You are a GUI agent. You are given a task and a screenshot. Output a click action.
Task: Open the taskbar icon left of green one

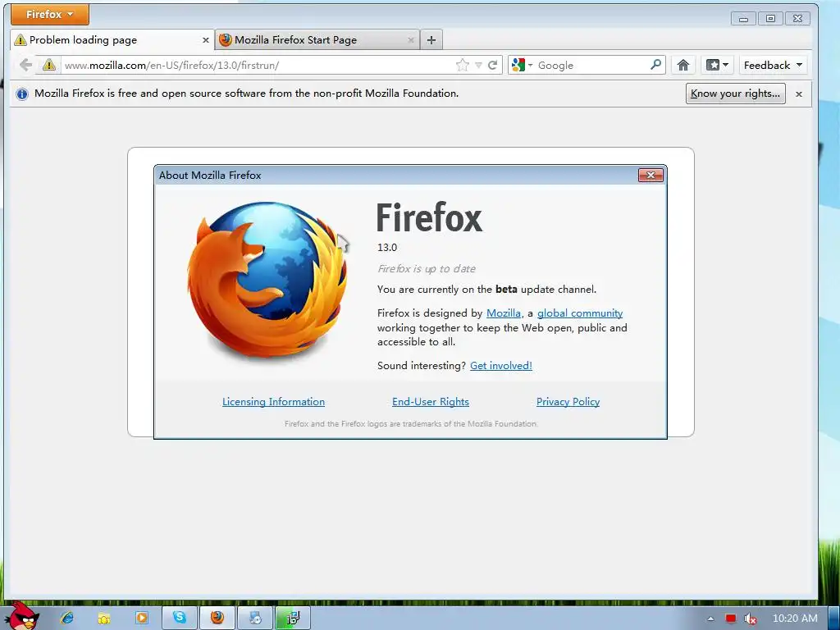click(x=255, y=619)
